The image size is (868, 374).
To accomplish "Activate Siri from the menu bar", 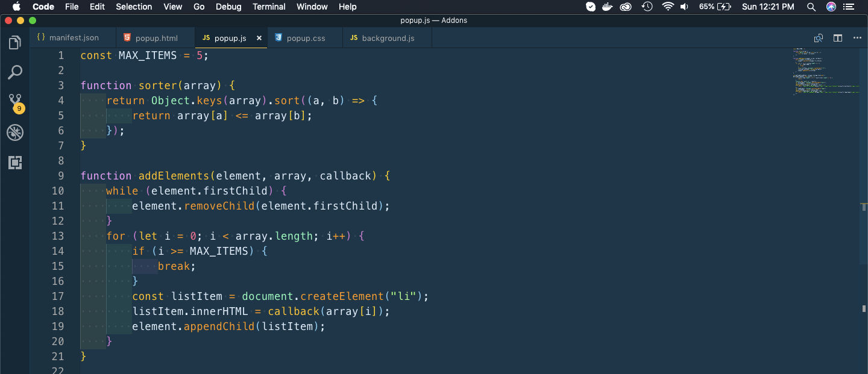I will pos(831,7).
